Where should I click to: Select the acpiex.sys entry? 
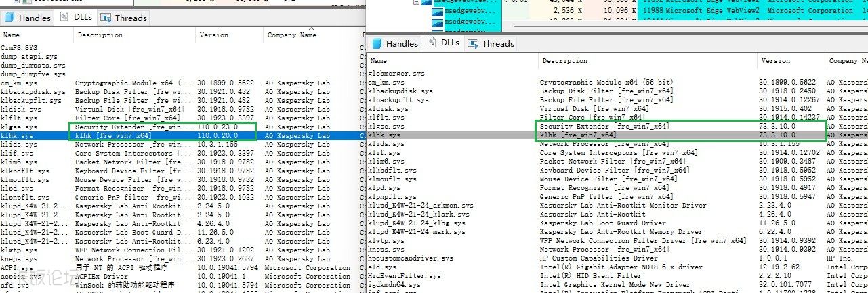[21, 277]
